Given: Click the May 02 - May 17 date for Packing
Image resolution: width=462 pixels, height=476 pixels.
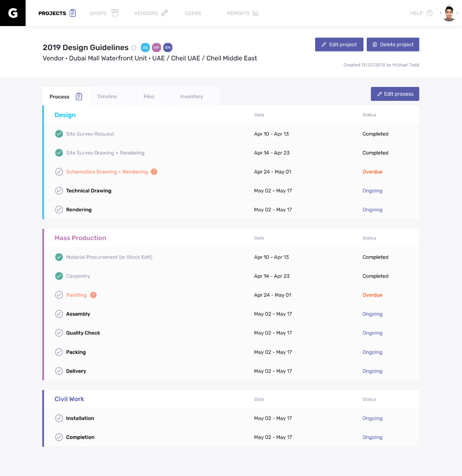Looking at the screenshot, I should pos(273,352).
